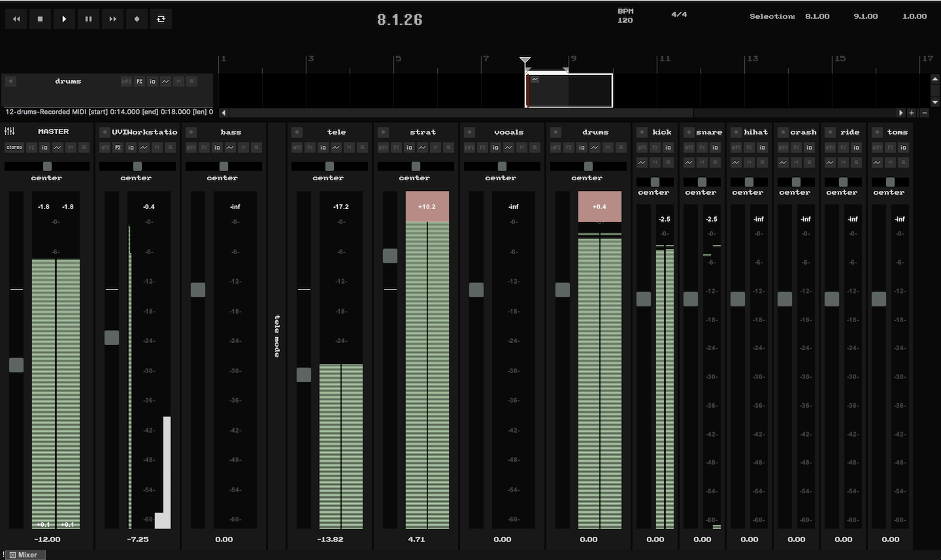The width and height of the screenshot is (941, 560).
Task: Click the MASTER mixer faders icon
Action: tap(10, 131)
